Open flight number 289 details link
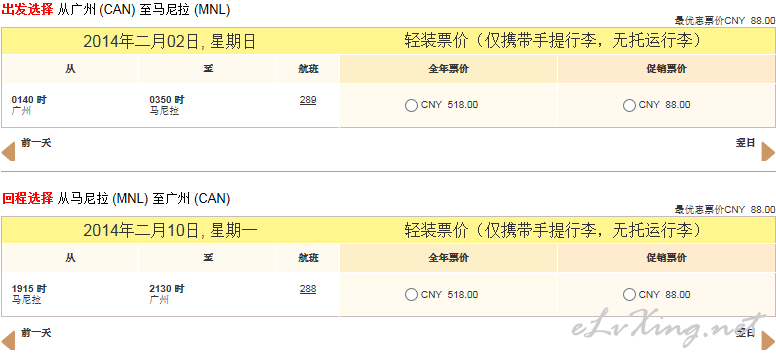Viewport: 776px width, 360px height. (308, 100)
